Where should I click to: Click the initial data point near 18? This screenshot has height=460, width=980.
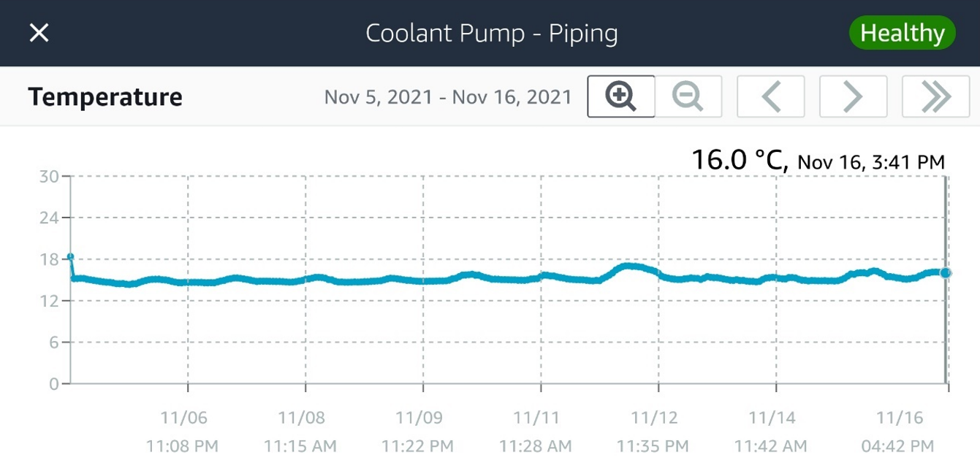coord(71,257)
